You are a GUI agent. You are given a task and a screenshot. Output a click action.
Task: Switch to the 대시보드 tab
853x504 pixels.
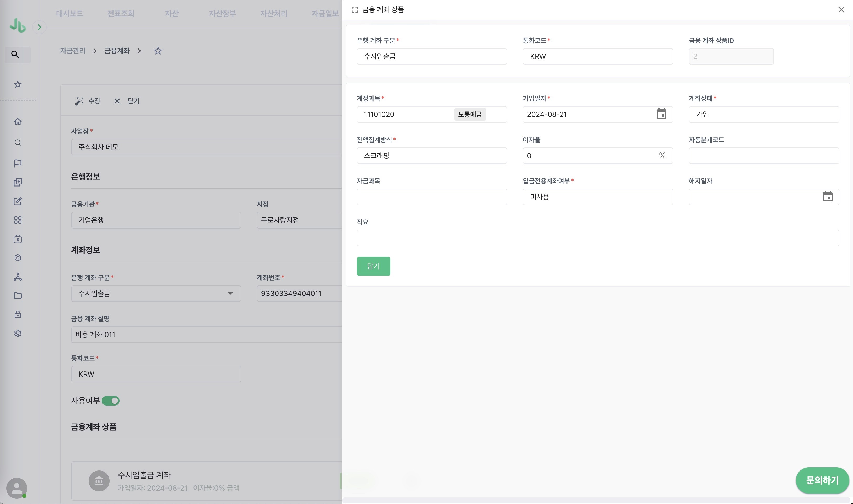70,14
